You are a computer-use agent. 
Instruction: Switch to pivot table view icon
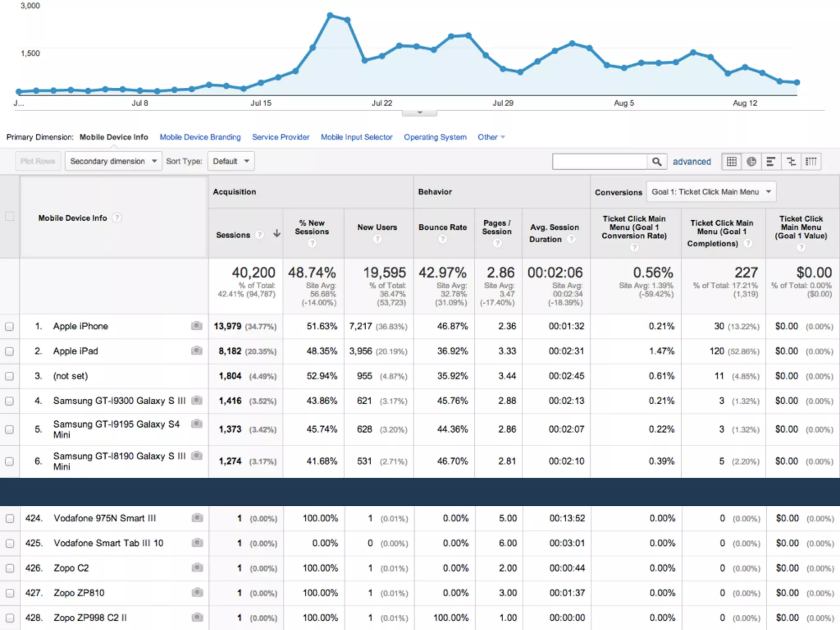point(811,162)
